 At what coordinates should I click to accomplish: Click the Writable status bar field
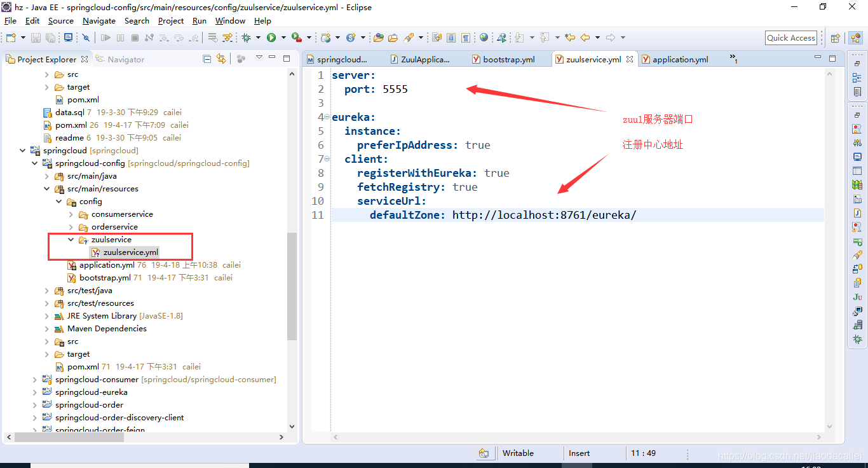[x=518, y=453]
